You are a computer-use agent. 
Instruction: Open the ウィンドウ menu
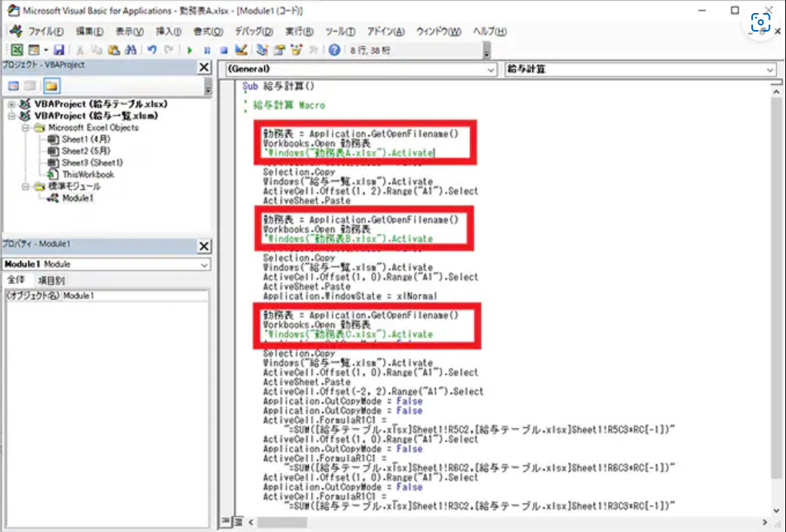tap(438, 31)
